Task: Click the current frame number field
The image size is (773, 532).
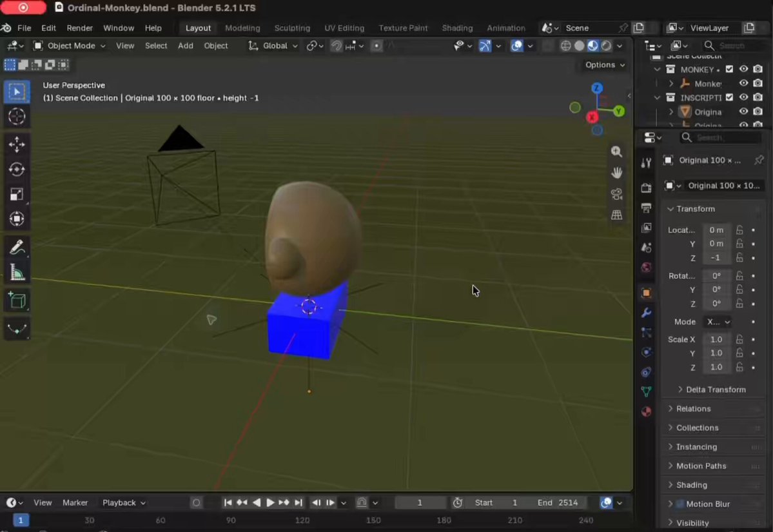Action: (x=420, y=502)
